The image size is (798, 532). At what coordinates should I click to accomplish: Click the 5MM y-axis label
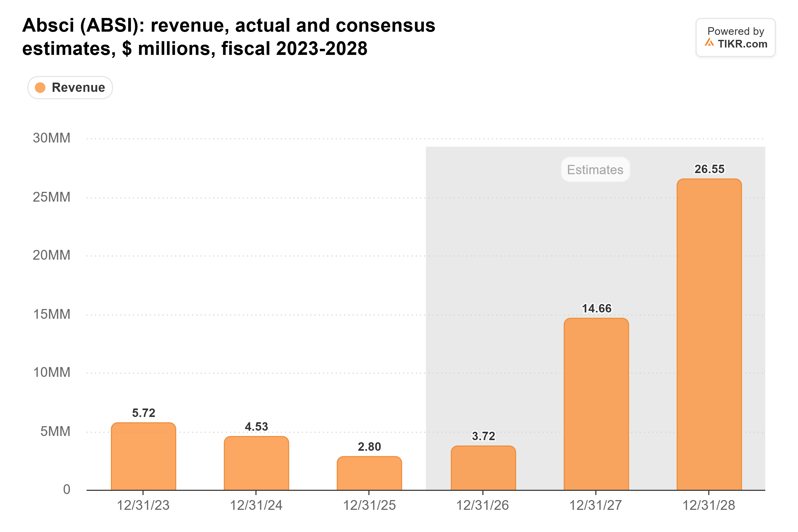[x=55, y=431]
